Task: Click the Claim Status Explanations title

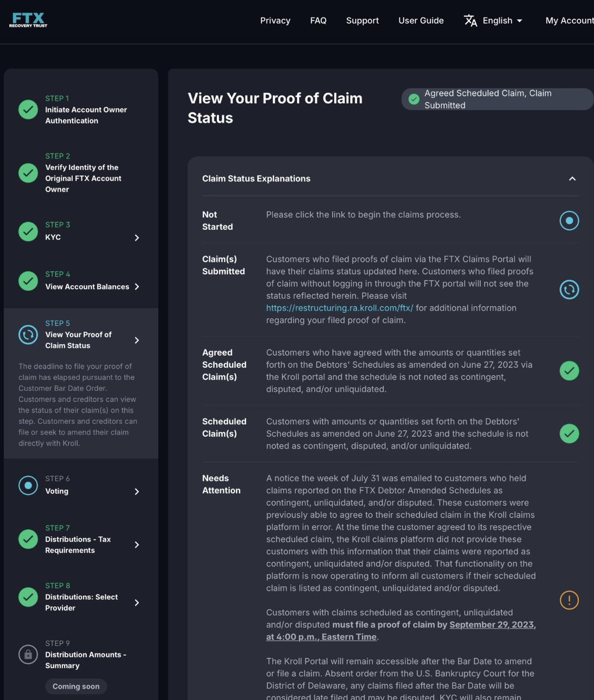Action: [x=256, y=178]
